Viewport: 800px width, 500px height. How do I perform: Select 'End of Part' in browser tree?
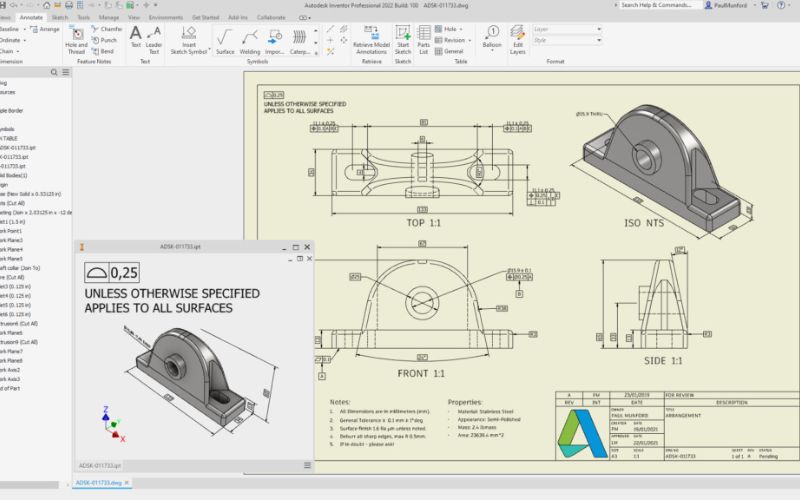click(10, 388)
